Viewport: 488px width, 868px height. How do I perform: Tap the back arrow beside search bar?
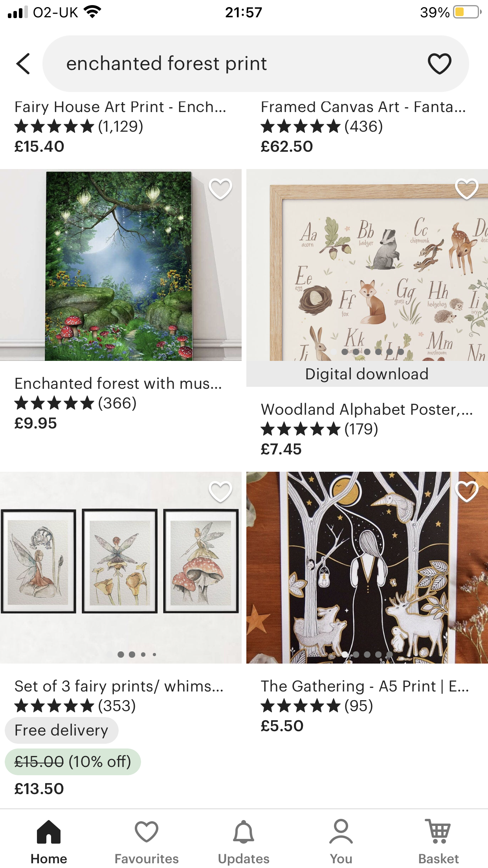[23, 64]
